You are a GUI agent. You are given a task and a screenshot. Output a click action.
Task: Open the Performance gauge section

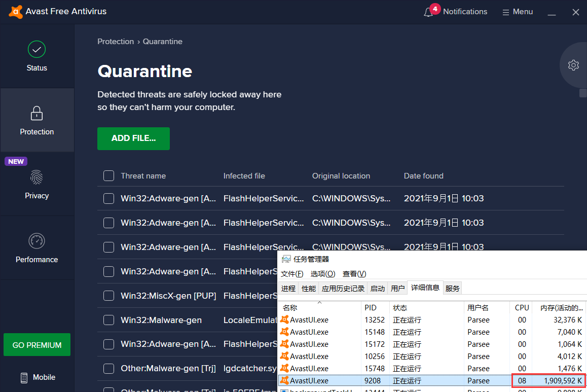click(x=36, y=248)
